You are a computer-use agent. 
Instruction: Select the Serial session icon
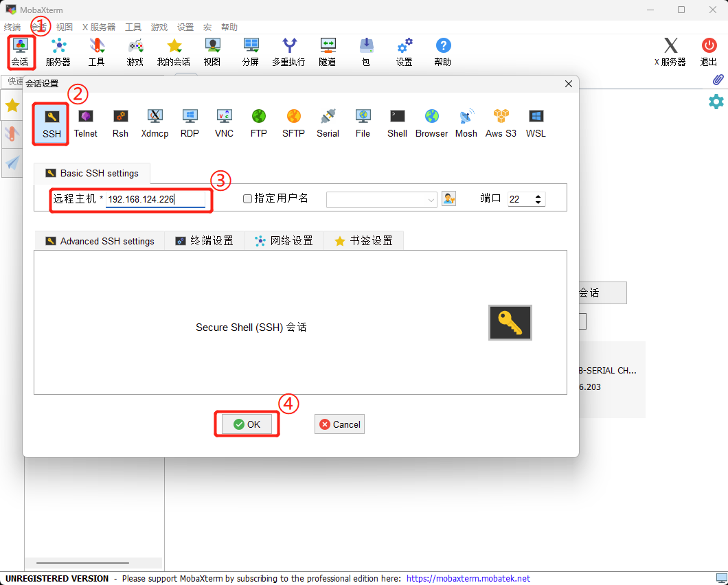tap(328, 123)
